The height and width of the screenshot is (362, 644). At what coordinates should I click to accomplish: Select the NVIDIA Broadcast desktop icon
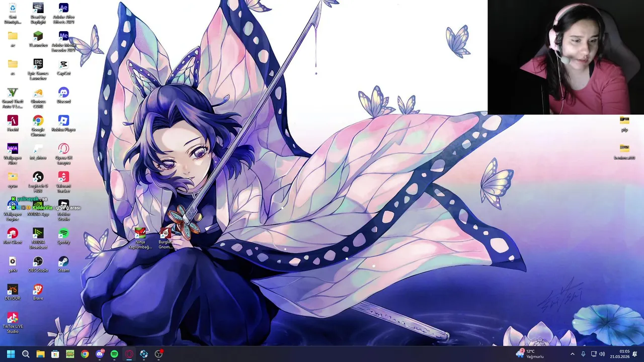coord(38,239)
